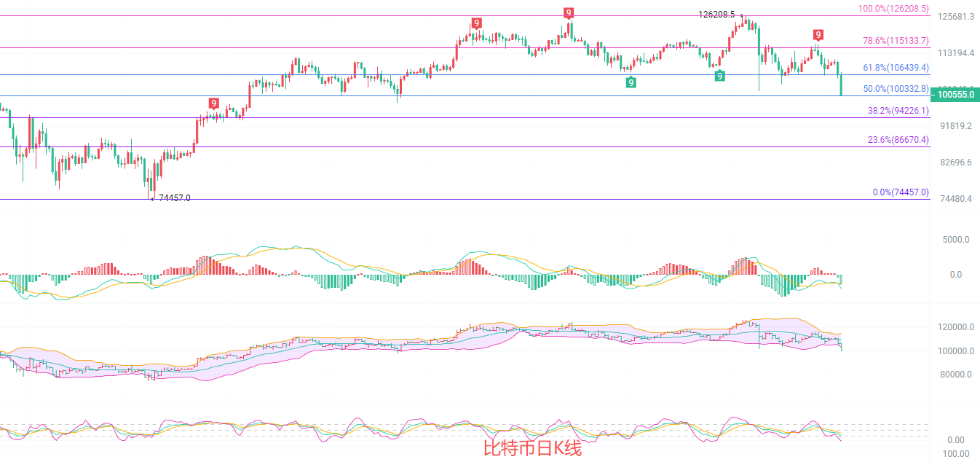
Task: Click the 50.0%(100332.8) retracement label
Action: tap(896, 89)
